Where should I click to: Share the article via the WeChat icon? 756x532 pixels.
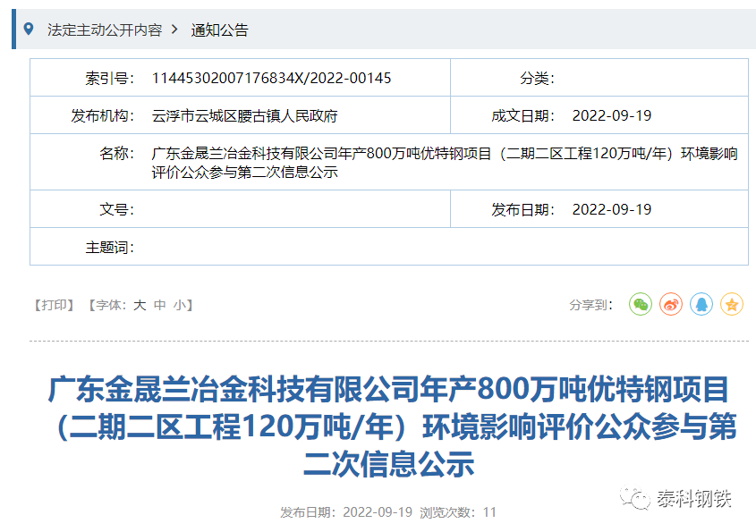[x=639, y=304]
